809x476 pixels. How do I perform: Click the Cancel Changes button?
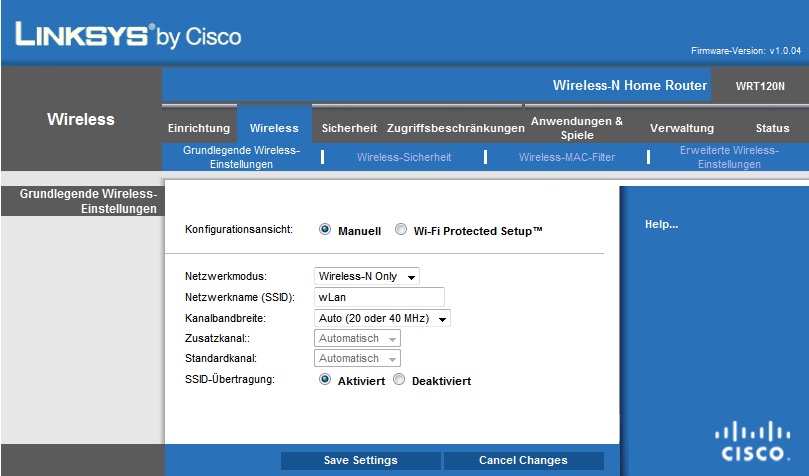[x=523, y=461]
